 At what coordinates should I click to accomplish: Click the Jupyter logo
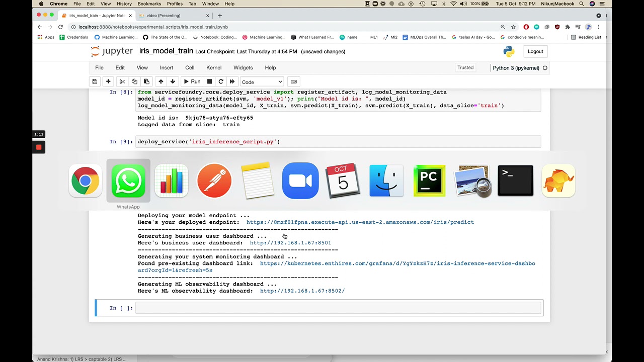click(112, 51)
